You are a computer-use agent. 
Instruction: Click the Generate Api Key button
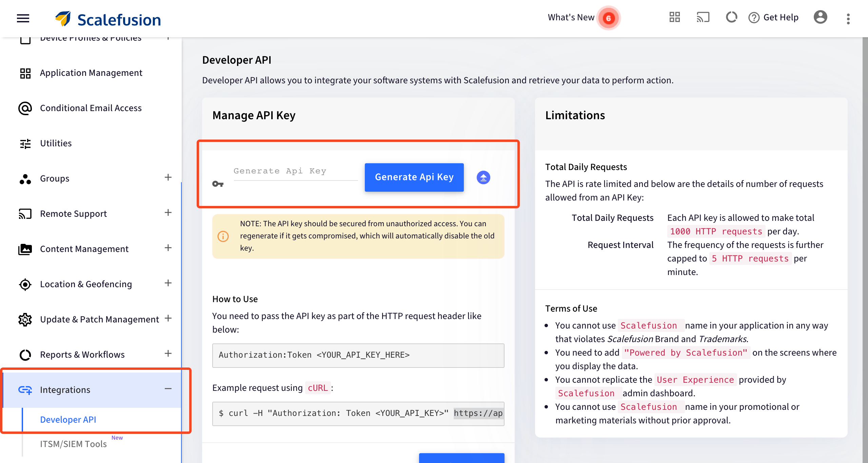click(414, 177)
